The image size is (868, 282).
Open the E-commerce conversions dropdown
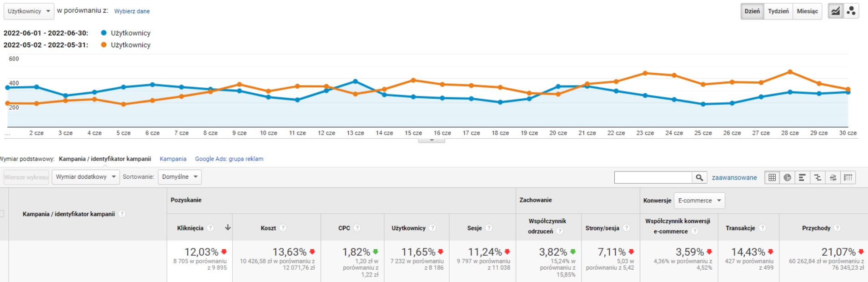click(699, 201)
